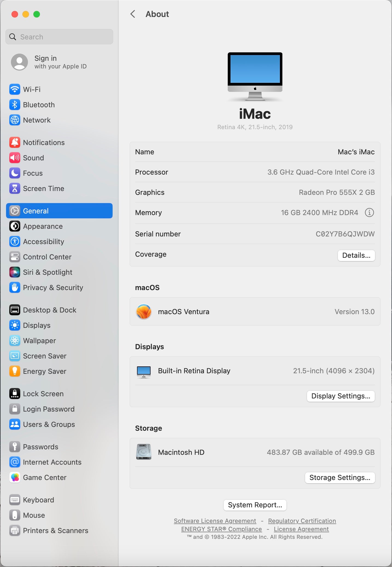392x567 pixels.
Task: Open Control Center icon
Action: [x=15, y=257]
